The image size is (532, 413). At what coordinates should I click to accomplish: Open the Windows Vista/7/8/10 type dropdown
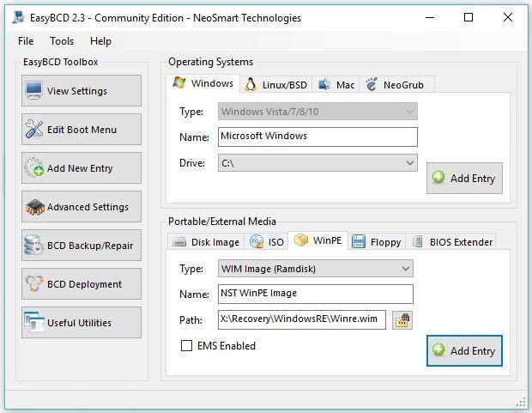point(317,112)
